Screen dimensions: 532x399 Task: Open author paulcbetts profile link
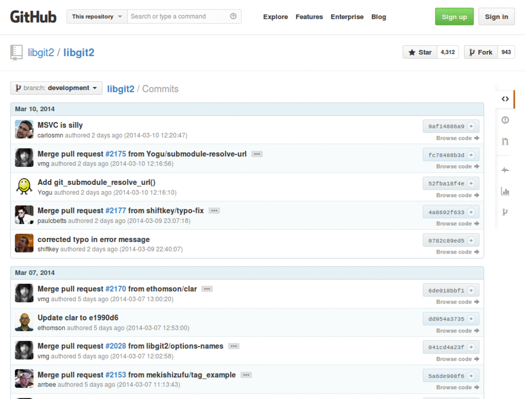52,221
